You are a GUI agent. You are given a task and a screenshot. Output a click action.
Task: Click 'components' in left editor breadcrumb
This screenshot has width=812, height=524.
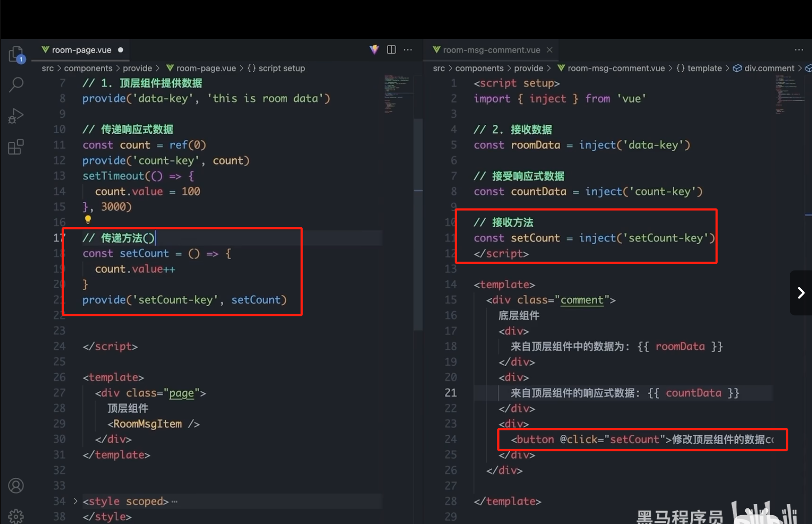tap(88, 68)
